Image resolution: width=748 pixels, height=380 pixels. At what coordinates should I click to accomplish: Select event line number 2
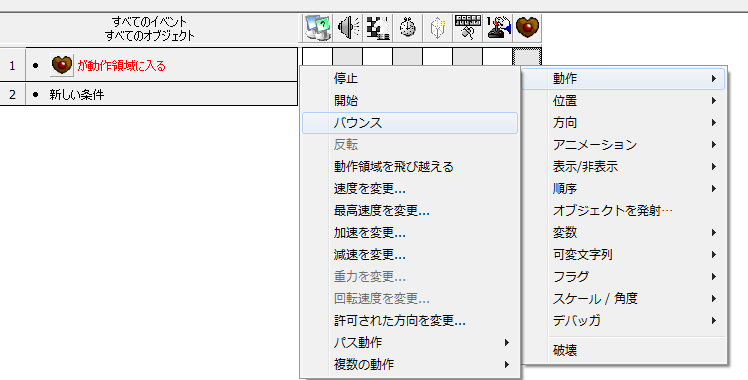click(x=12, y=94)
